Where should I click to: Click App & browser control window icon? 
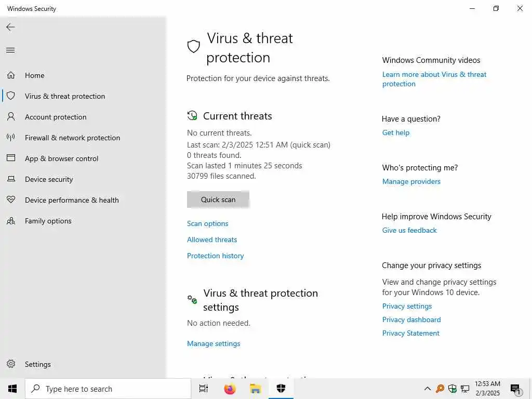10,158
